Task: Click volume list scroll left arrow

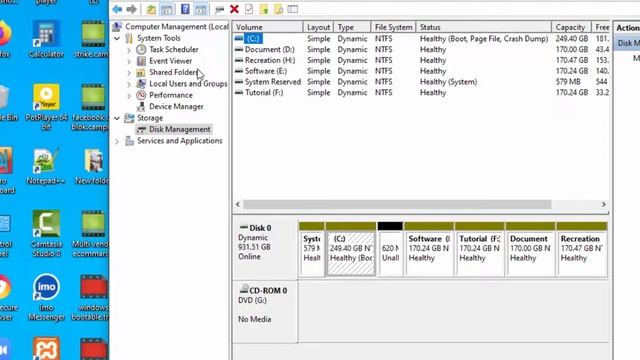Action: pos(238,204)
